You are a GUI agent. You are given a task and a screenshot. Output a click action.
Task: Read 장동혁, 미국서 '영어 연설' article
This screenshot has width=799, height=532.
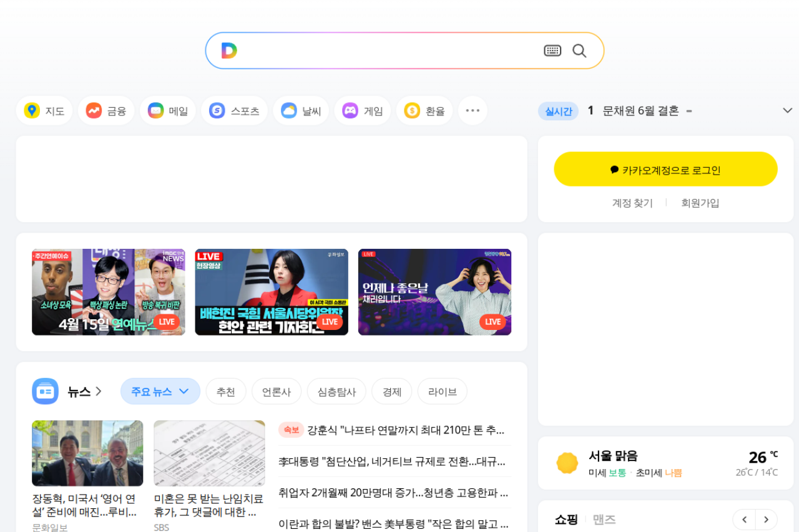point(85,506)
